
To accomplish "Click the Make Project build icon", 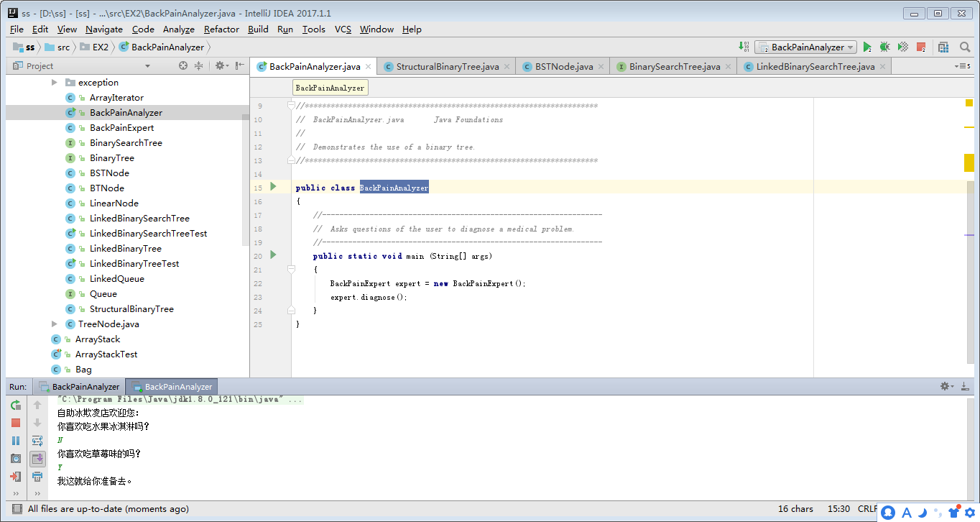I will coord(744,47).
